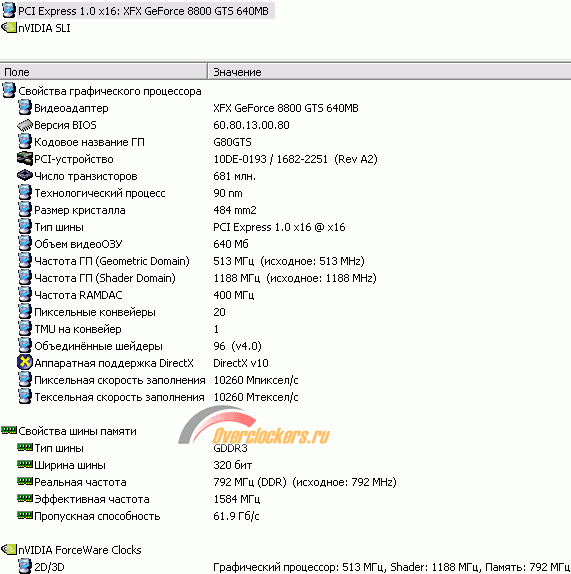The width and height of the screenshot is (571, 574).
Task: Click the icon next to '2D/3D'
Action: (x=25, y=566)
